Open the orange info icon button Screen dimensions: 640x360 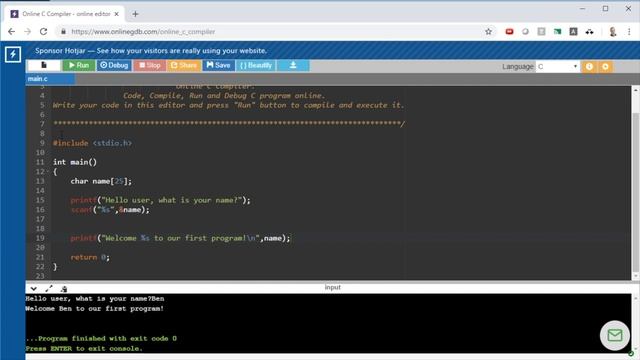589,67
